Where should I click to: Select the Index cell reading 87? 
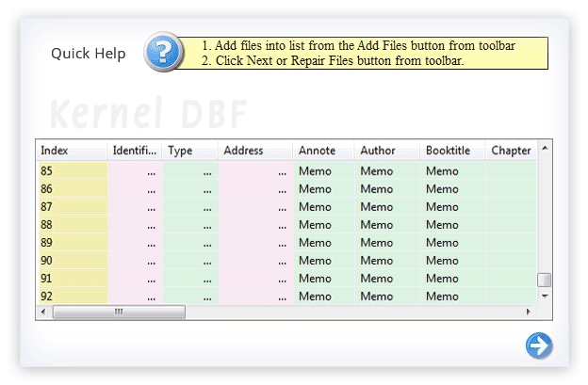tap(73, 207)
